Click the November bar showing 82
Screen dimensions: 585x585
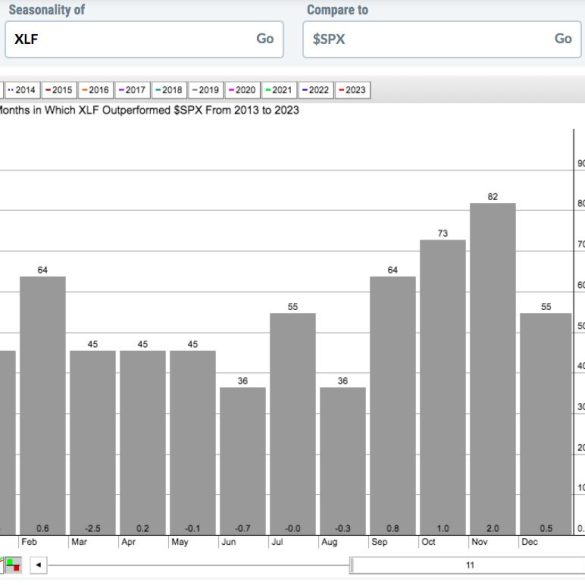pos(493,369)
